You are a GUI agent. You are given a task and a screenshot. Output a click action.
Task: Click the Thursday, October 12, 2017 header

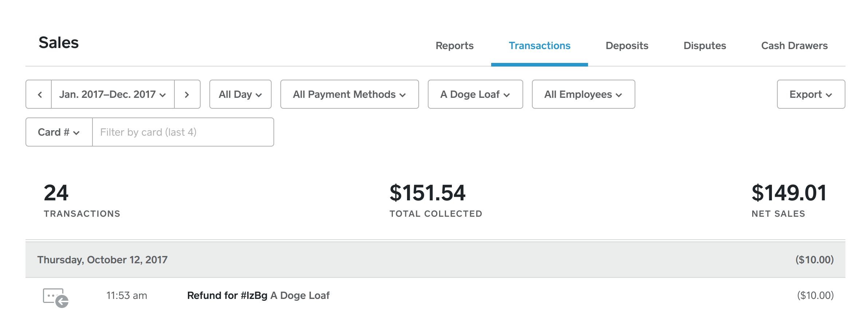point(102,260)
